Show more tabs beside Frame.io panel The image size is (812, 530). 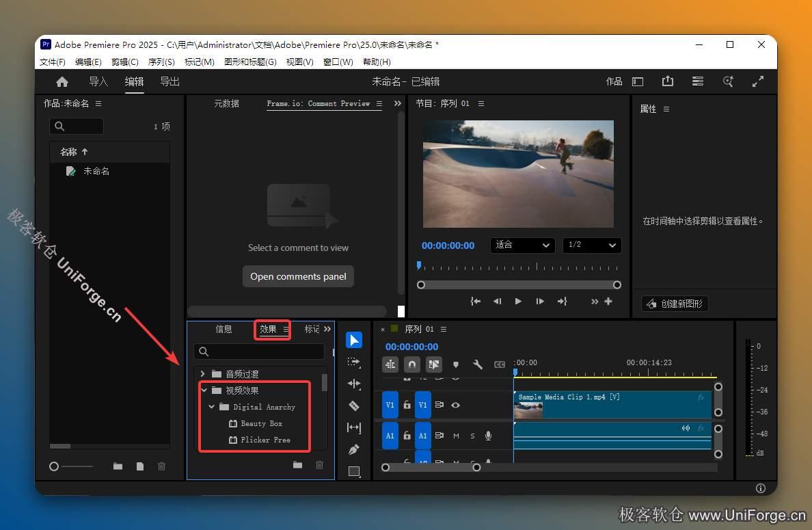point(398,104)
